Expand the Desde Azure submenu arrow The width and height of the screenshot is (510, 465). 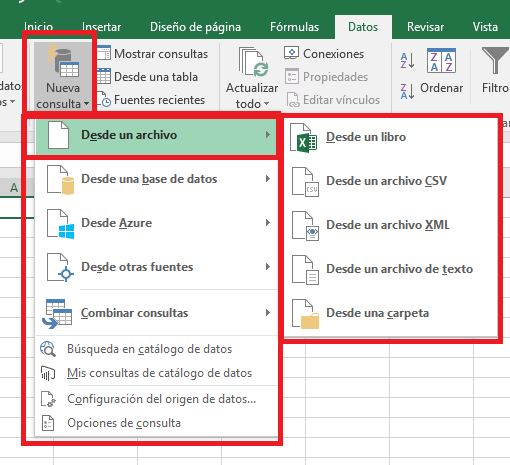(x=268, y=223)
